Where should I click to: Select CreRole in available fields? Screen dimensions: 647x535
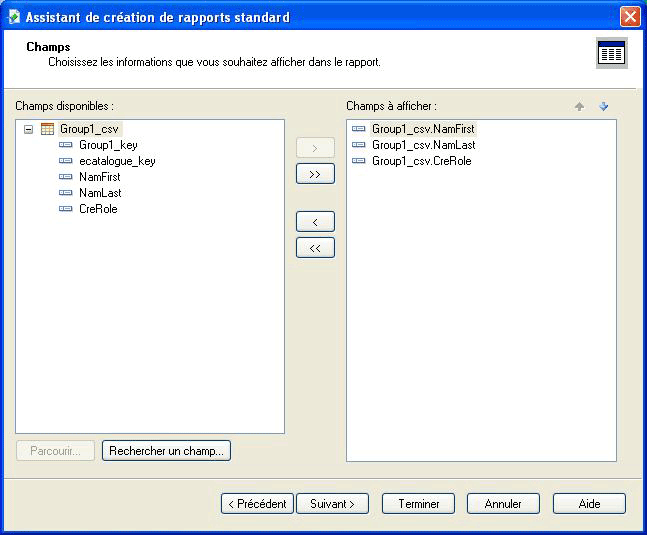pyautogui.click(x=98, y=209)
